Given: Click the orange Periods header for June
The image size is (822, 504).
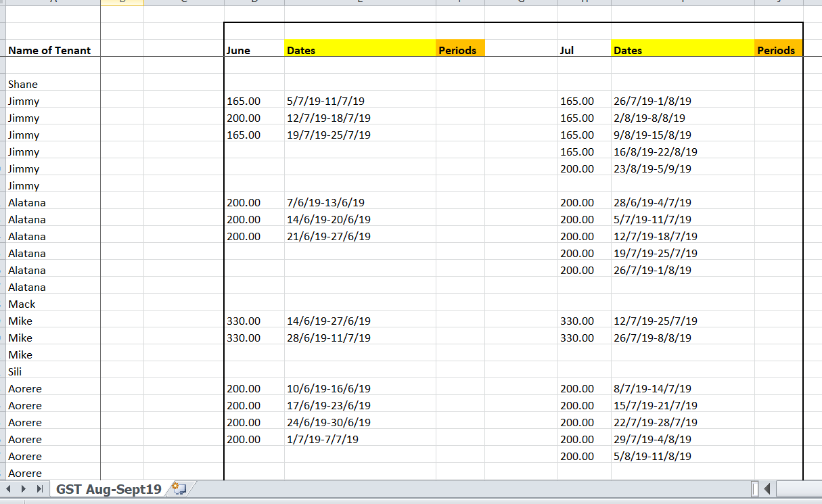Looking at the screenshot, I should coord(460,48).
